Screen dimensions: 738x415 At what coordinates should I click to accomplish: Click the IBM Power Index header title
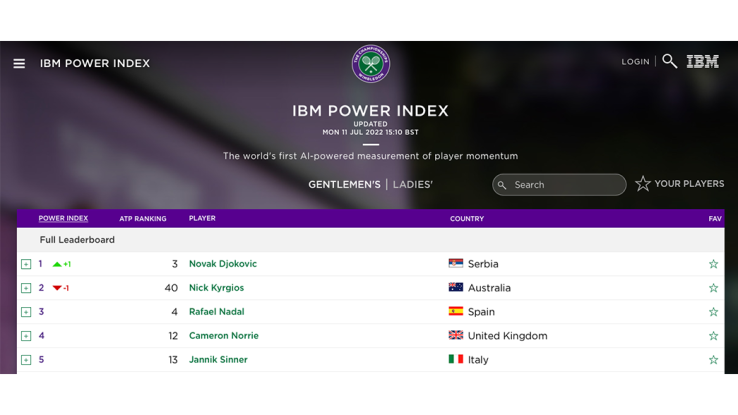(95, 63)
